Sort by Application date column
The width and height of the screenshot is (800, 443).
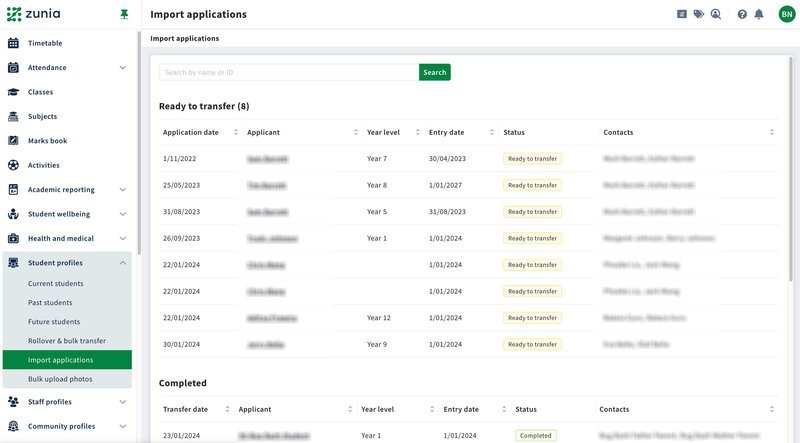[236, 132]
